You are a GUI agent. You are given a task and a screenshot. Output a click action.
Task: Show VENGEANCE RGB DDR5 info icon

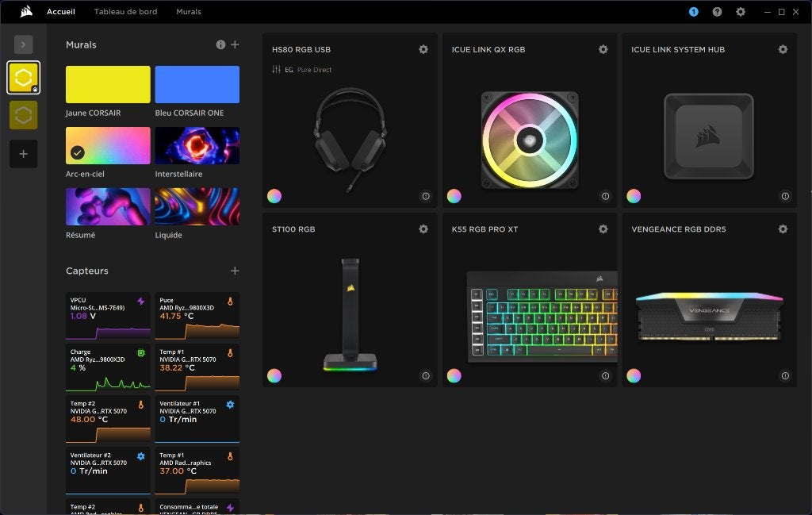tap(785, 376)
